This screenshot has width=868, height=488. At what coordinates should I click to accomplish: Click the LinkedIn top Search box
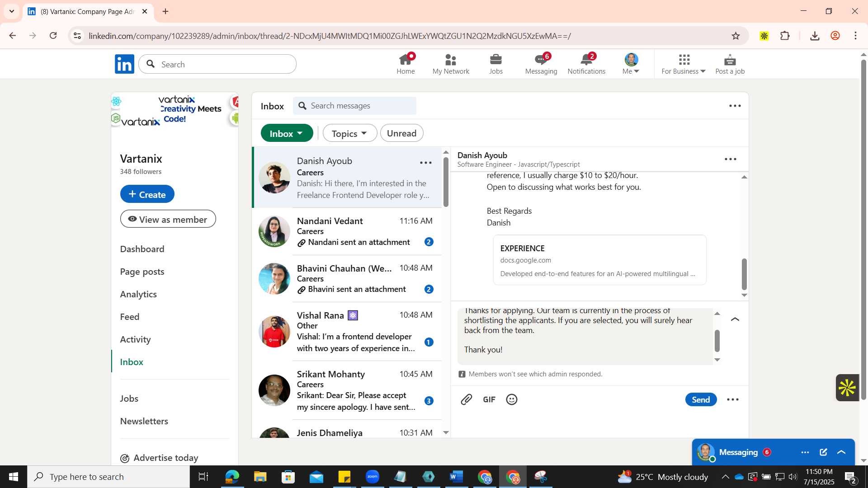pos(217,64)
